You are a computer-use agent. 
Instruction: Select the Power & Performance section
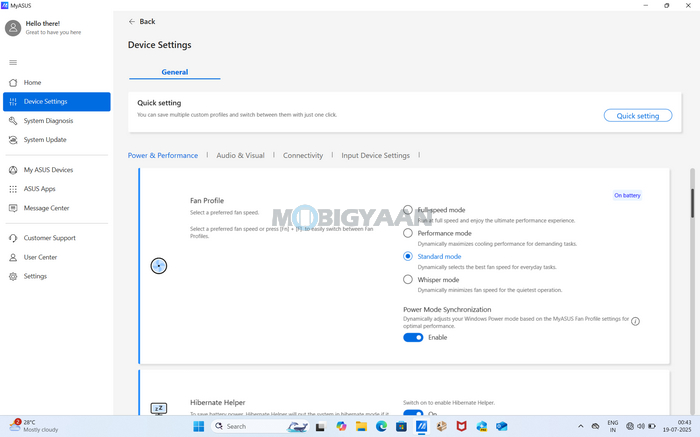point(162,155)
